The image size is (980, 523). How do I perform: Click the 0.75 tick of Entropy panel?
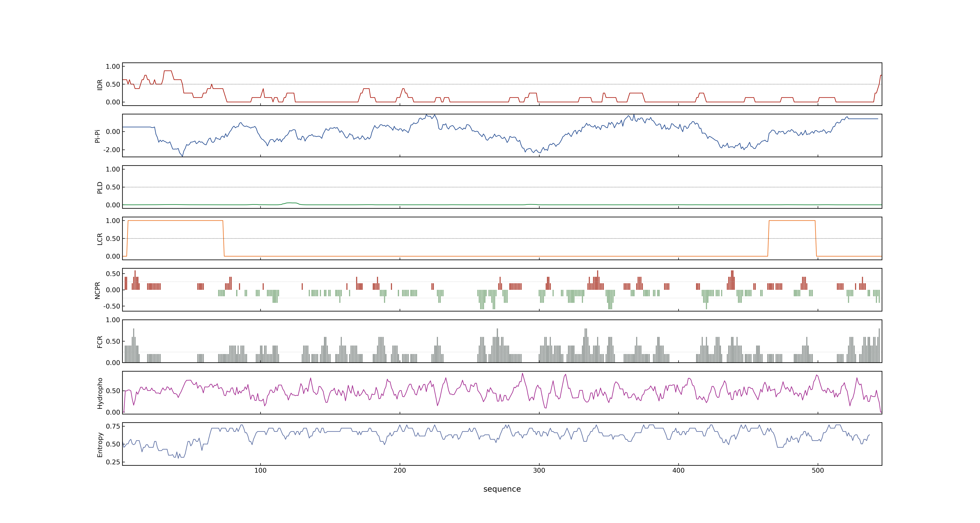[113, 426]
